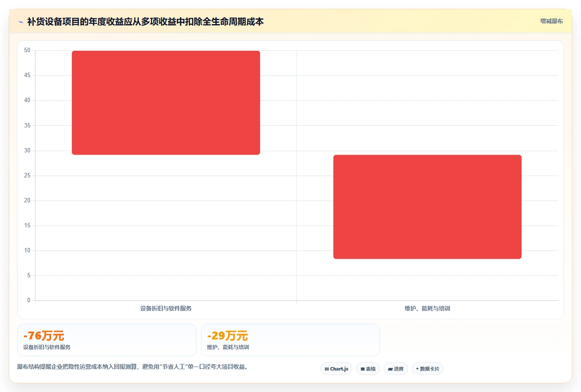This screenshot has width=581, height=392.
Task: Click the red 维护、能耗与培训 waterfall bar
Action: point(427,207)
